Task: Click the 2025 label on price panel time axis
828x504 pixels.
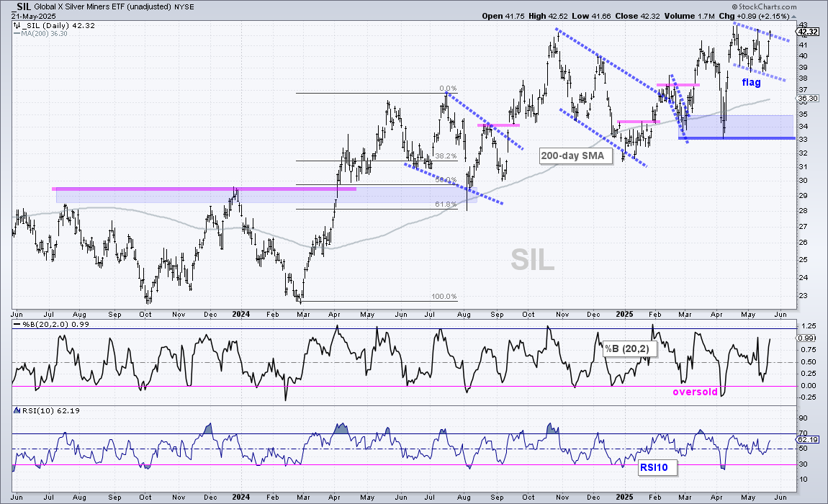Action: click(x=624, y=314)
